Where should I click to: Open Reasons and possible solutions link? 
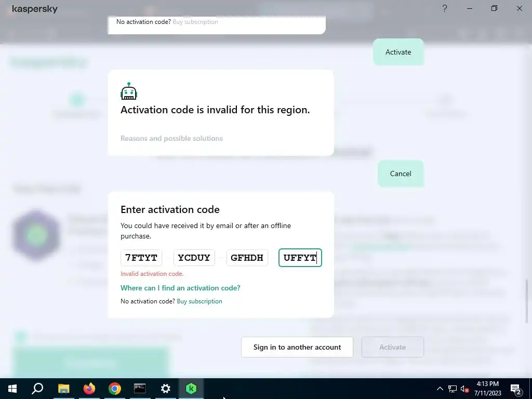pyautogui.click(x=171, y=138)
